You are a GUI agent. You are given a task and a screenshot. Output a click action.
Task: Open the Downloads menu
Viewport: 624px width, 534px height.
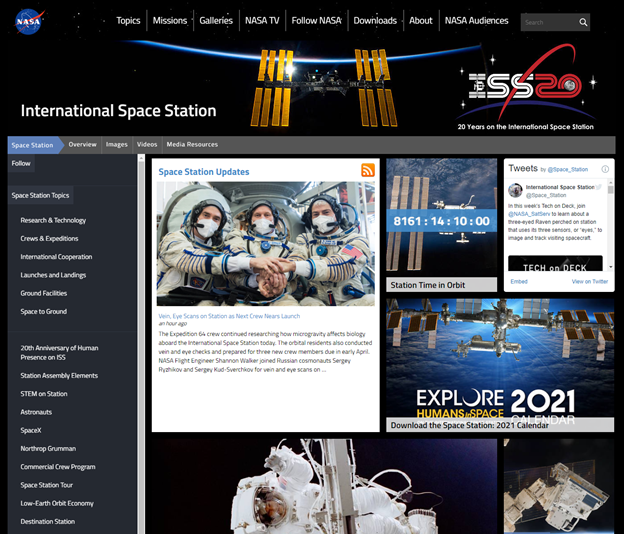[x=375, y=21]
